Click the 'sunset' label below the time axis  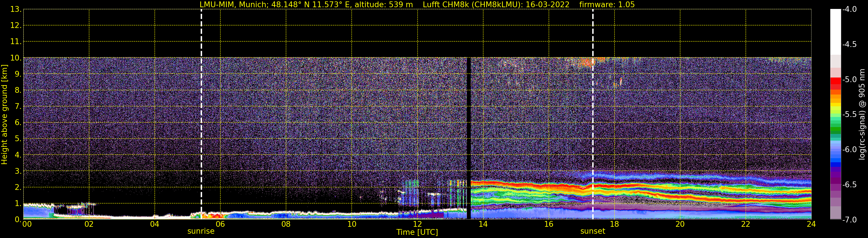click(593, 231)
